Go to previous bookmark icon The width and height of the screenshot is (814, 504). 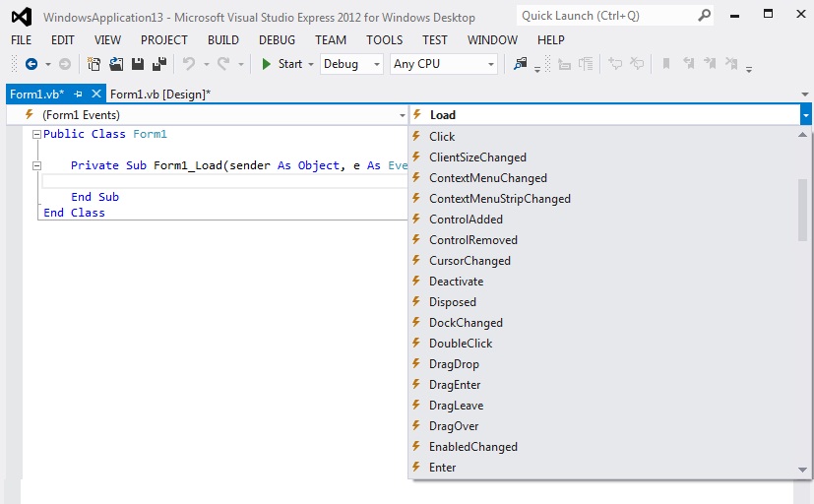coord(688,64)
